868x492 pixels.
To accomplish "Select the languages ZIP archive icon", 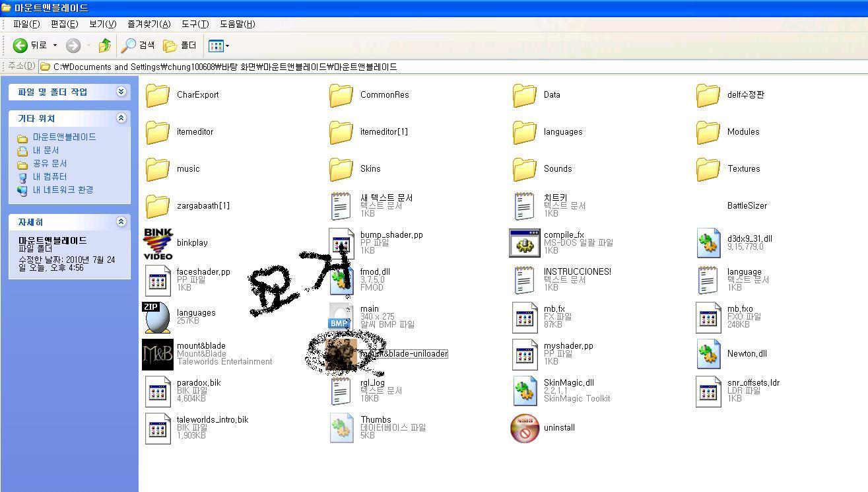I will pyautogui.click(x=158, y=317).
